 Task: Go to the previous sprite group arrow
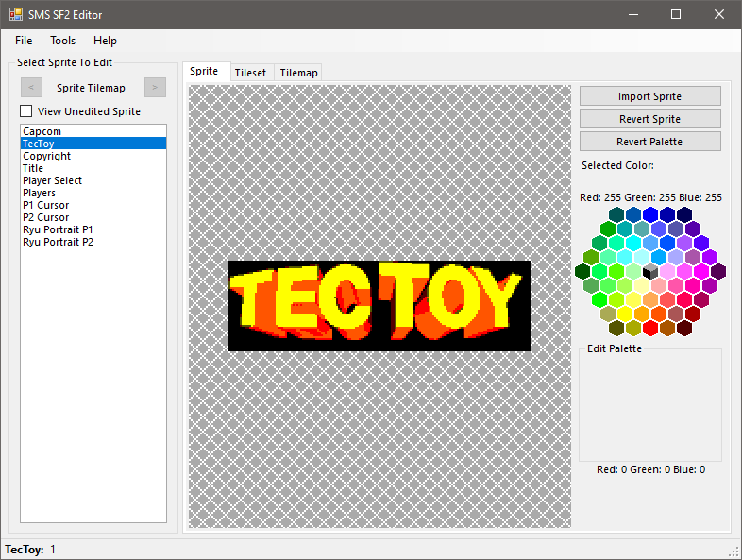tap(32, 88)
